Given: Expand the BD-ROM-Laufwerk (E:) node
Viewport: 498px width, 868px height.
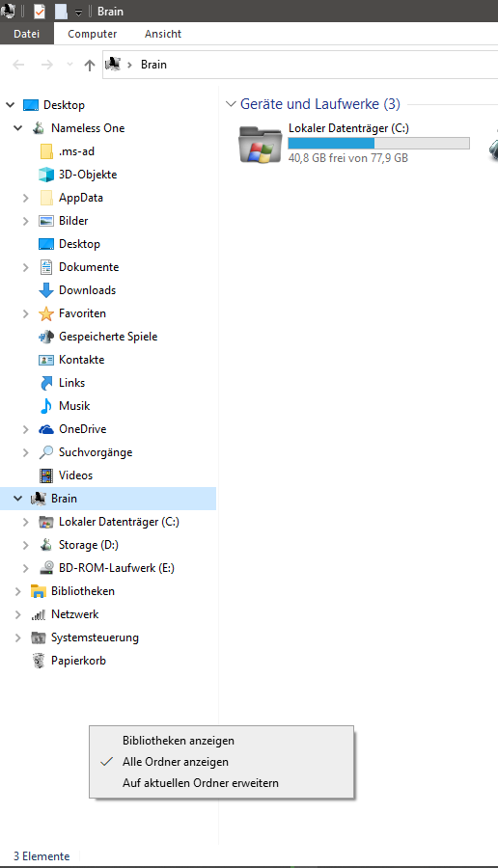Looking at the screenshot, I should [x=25, y=568].
